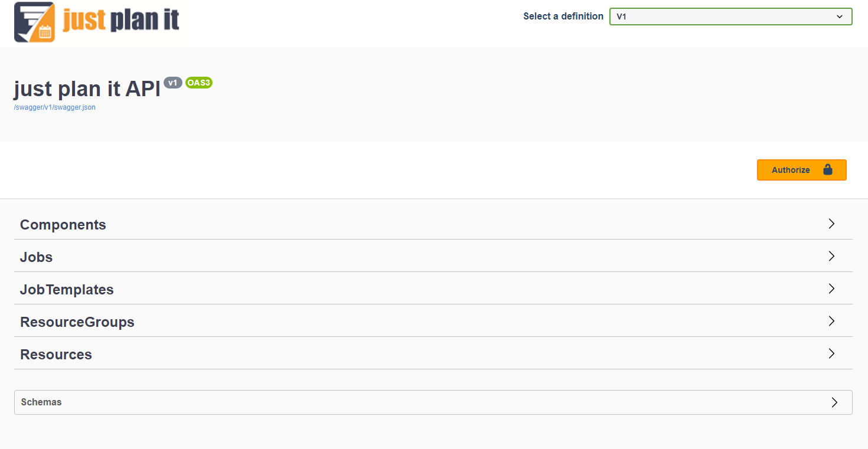Click the ResourceGroups heading text
This screenshot has width=868, height=449.
77,322
